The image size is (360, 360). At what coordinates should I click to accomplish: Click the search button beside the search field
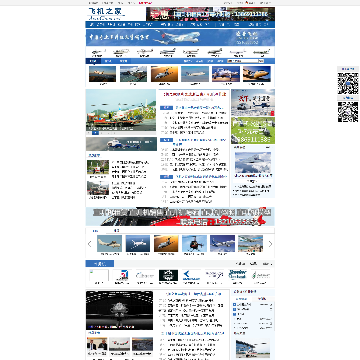pyautogui.click(x=261, y=61)
